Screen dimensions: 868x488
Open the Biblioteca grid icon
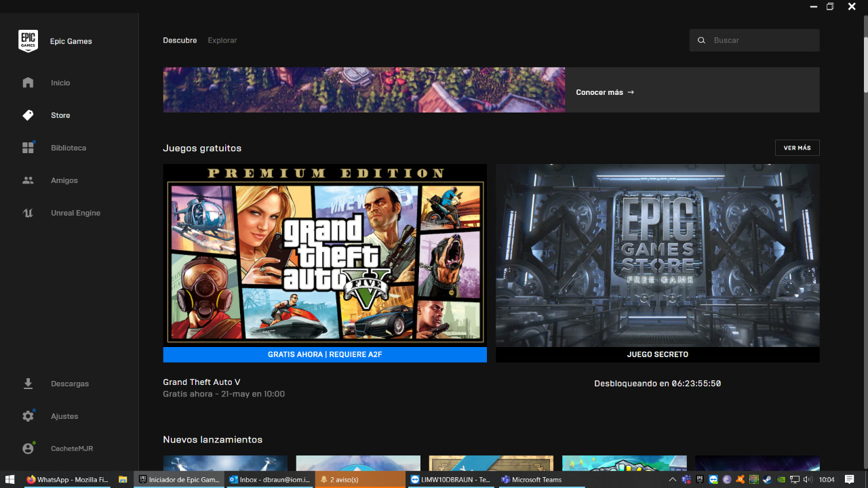click(28, 148)
